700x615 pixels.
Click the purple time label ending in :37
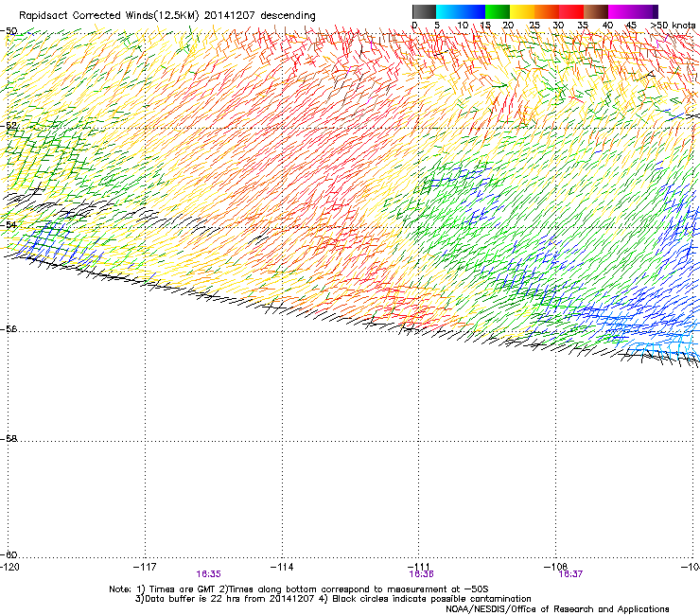(570, 574)
